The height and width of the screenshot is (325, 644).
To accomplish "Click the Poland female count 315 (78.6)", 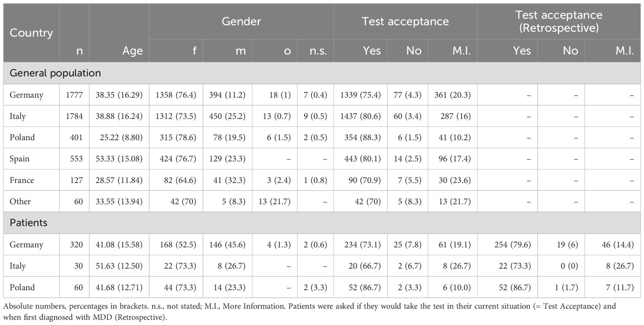I will pyautogui.click(x=177, y=137).
